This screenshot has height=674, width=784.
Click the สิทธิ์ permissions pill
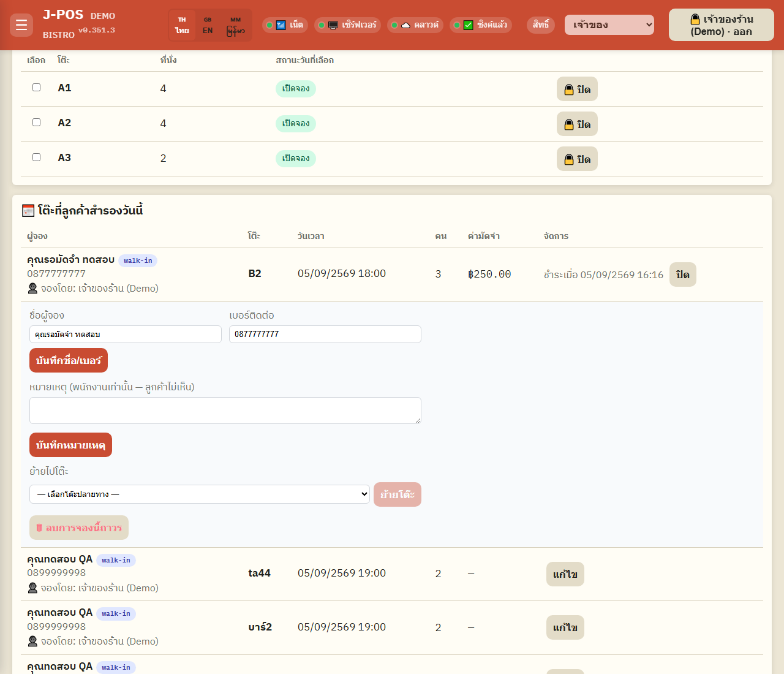pyautogui.click(x=541, y=25)
